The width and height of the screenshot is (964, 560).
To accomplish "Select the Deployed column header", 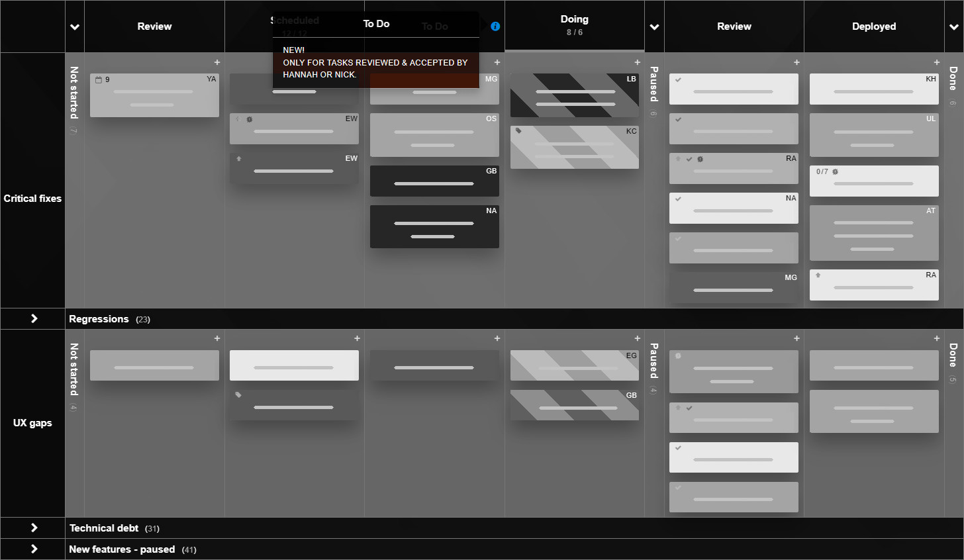I will [x=873, y=26].
